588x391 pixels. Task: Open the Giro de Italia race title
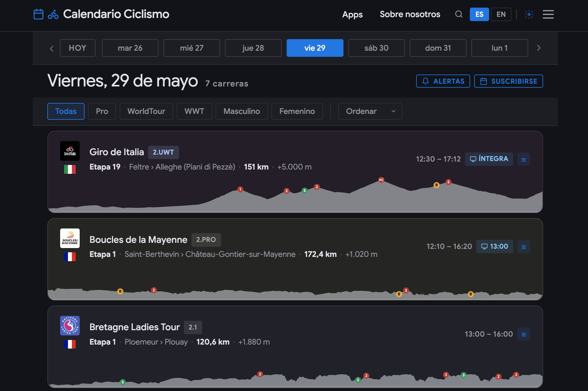pos(117,152)
